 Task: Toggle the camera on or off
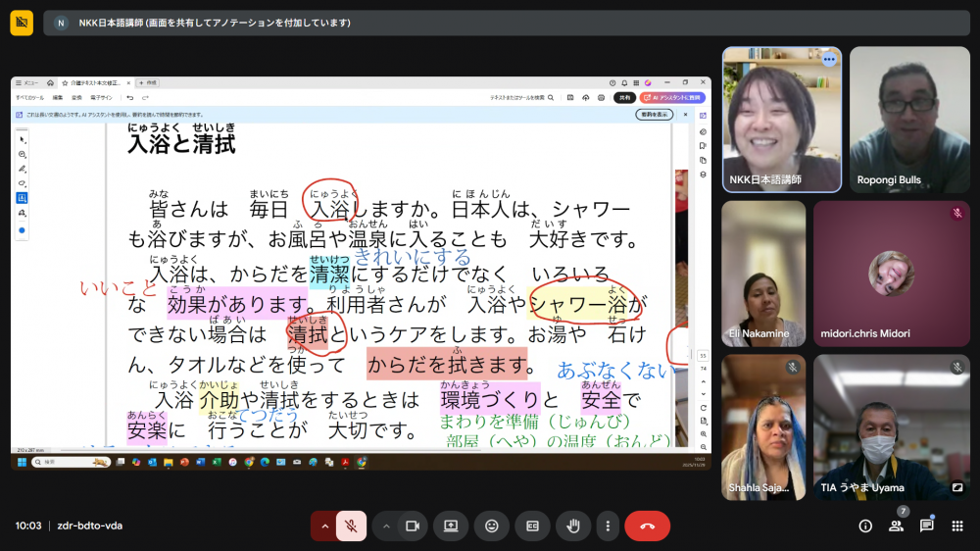click(x=413, y=526)
